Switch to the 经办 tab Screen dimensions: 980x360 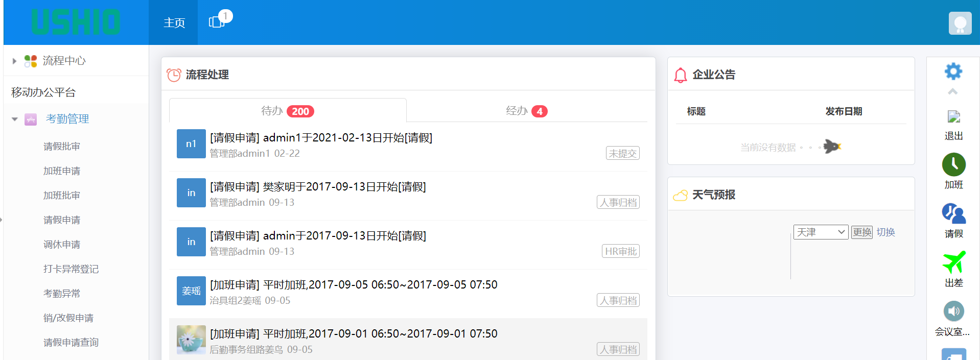point(526,111)
